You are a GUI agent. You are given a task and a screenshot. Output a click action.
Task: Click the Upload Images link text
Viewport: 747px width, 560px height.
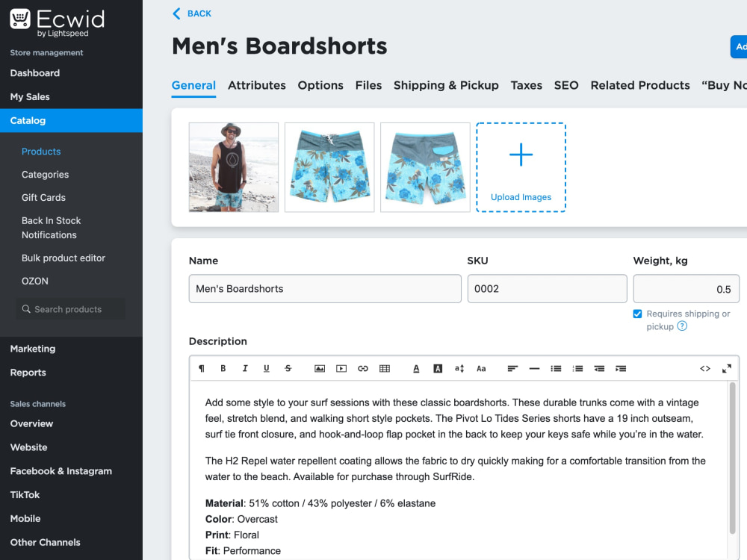click(521, 197)
